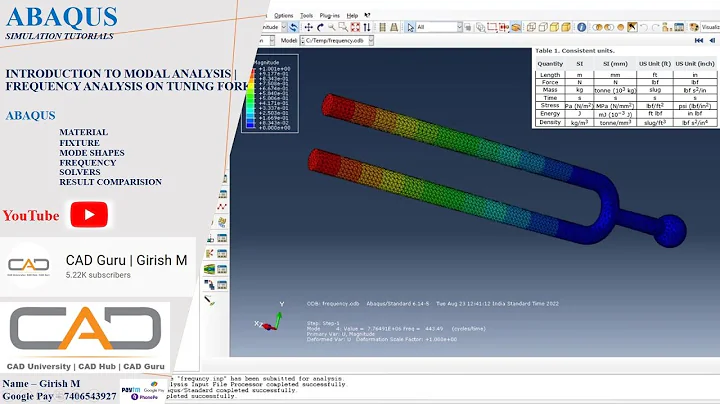Click the black arrow on orange icon
The width and height of the screenshot is (720, 404).
pos(632,28)
